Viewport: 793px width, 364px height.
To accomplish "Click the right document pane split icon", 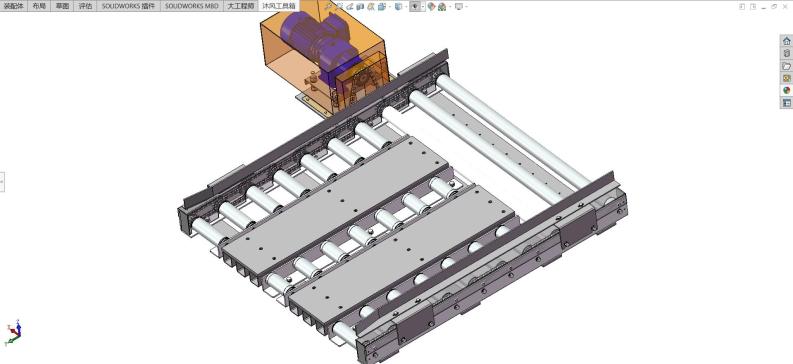I will tap(753, 7).
